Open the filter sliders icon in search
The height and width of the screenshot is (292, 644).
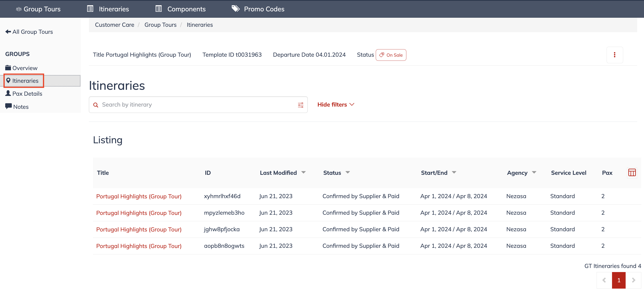300,105
